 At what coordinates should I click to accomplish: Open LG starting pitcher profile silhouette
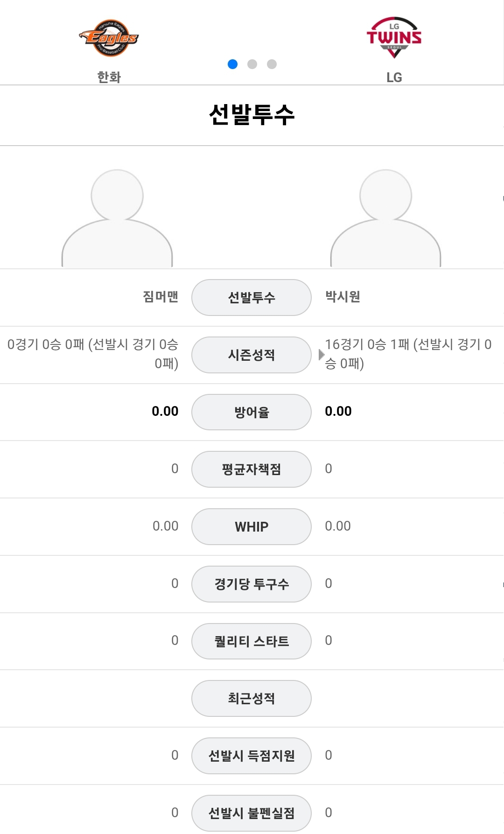[x=386, y=218]
